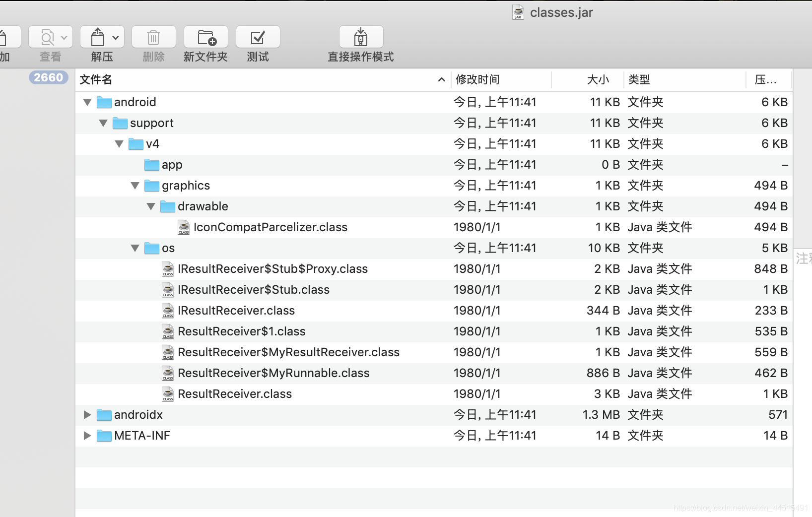Click the 10 KB size of os folder
Screen dimensions: 812x517
click(x=604, y=248)
